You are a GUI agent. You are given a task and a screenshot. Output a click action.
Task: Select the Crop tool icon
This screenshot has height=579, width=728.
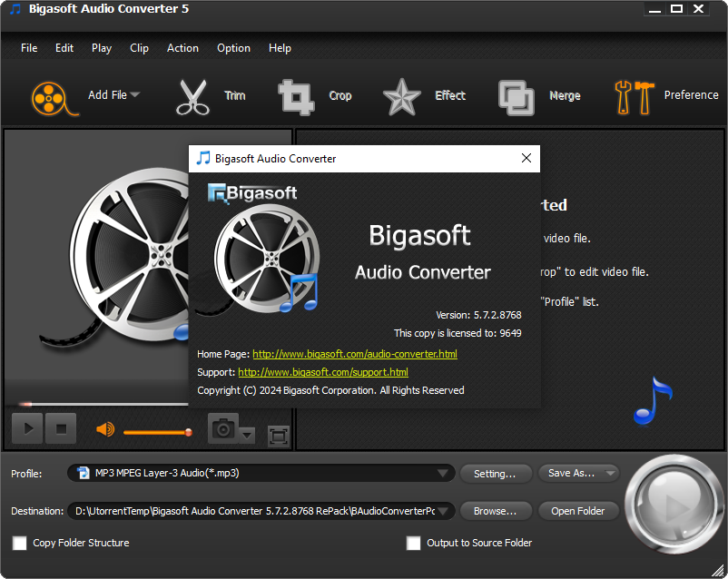click(296, 97)
